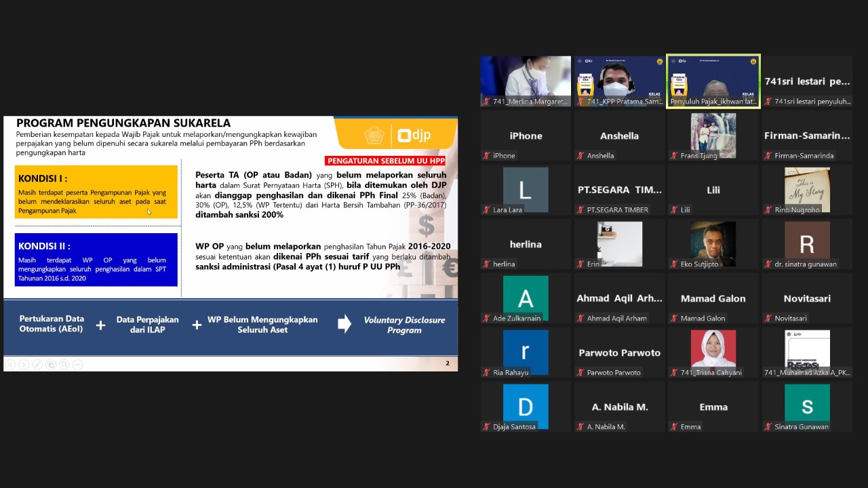Select the zoom magnifier icon on slide
The height and width of the screenshot is (488, 868).
64,365
